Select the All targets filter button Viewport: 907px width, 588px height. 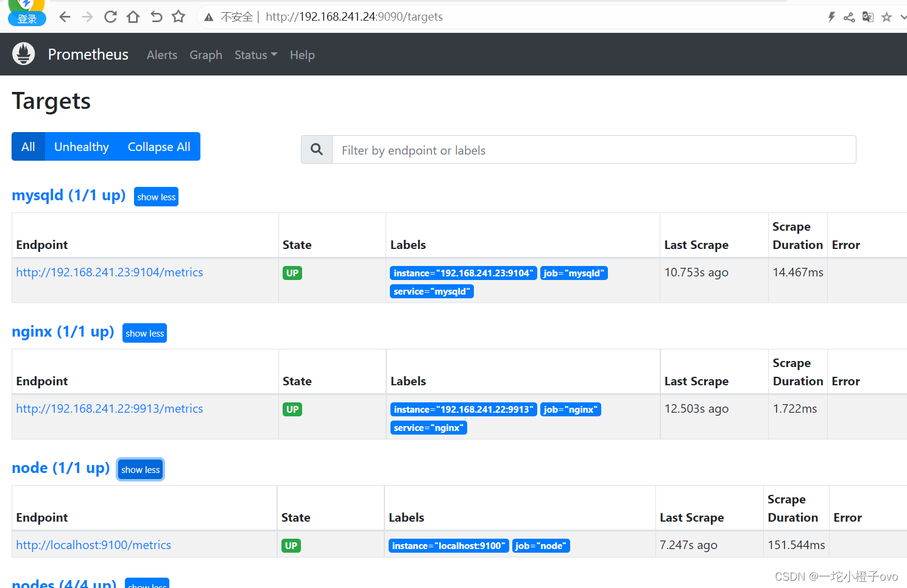point(28,147)
